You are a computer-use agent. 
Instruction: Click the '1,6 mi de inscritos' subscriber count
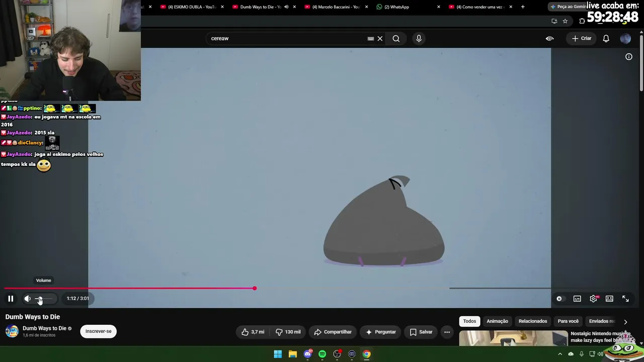click(39, 335)
